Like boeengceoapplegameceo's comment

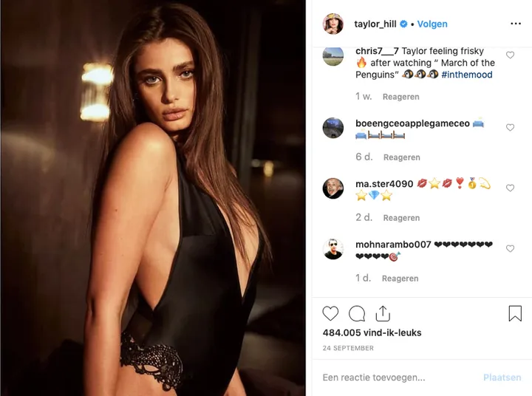(510, 127)
